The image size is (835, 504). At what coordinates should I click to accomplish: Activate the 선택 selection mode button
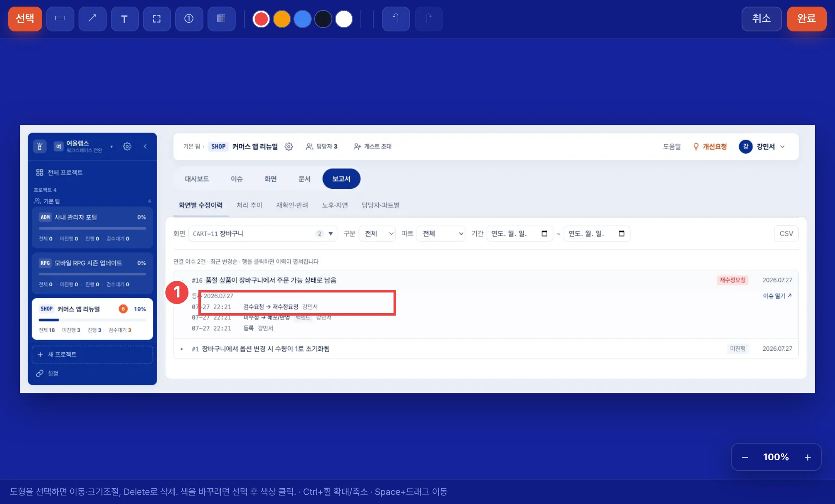point(25,19)
